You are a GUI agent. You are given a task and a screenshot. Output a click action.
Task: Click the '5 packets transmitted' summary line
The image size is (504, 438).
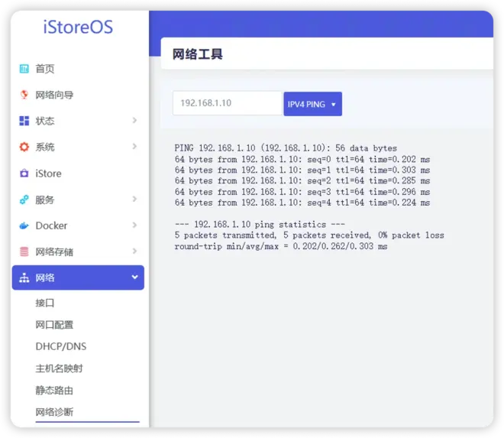pyautogui.click(x=309, y=235)
